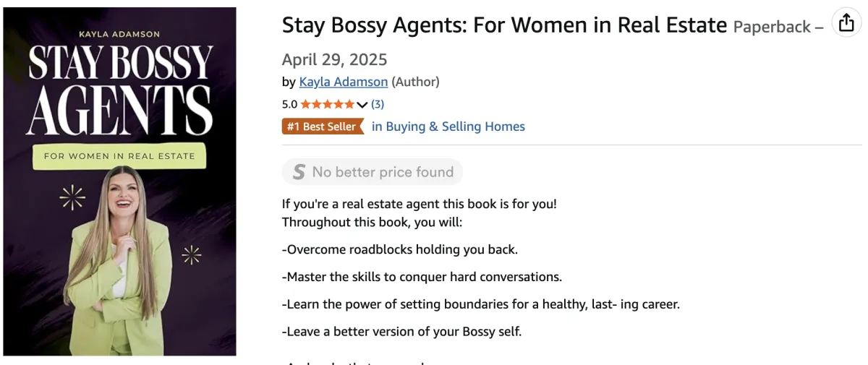Open the (3) customer reviews link
This screenshot has height=365, width=868.
coord(378,104)
